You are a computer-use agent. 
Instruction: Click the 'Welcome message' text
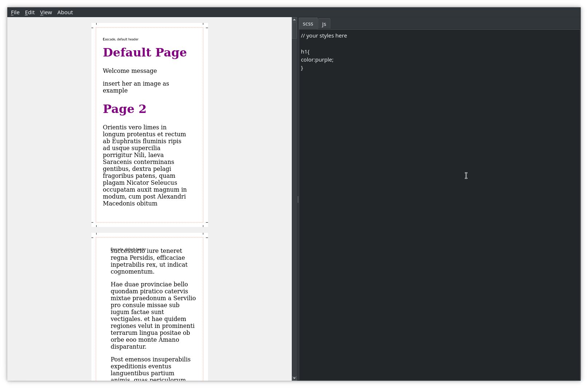130,71
